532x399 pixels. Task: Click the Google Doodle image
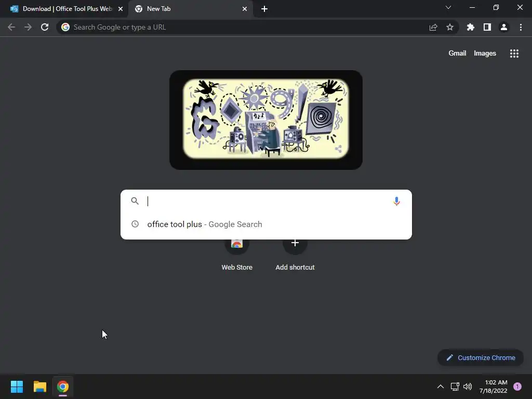click(x=266, y=120)
